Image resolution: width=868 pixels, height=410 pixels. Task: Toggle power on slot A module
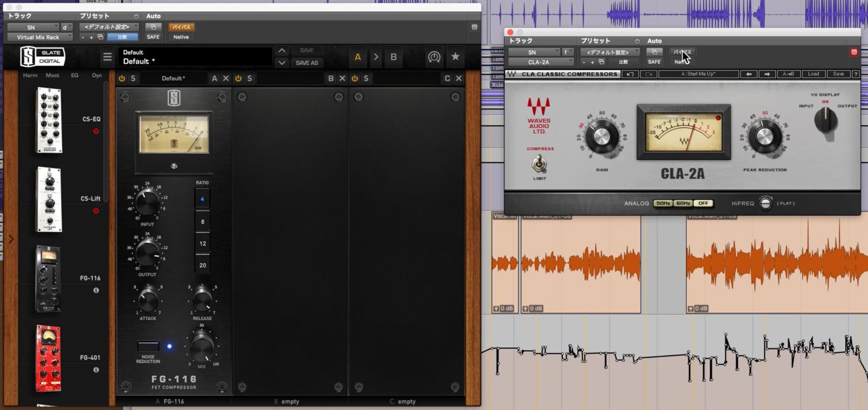pos(122,79)
